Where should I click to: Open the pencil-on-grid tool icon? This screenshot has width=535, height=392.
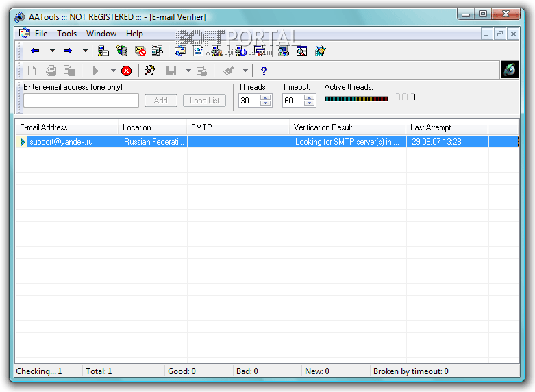320,51
